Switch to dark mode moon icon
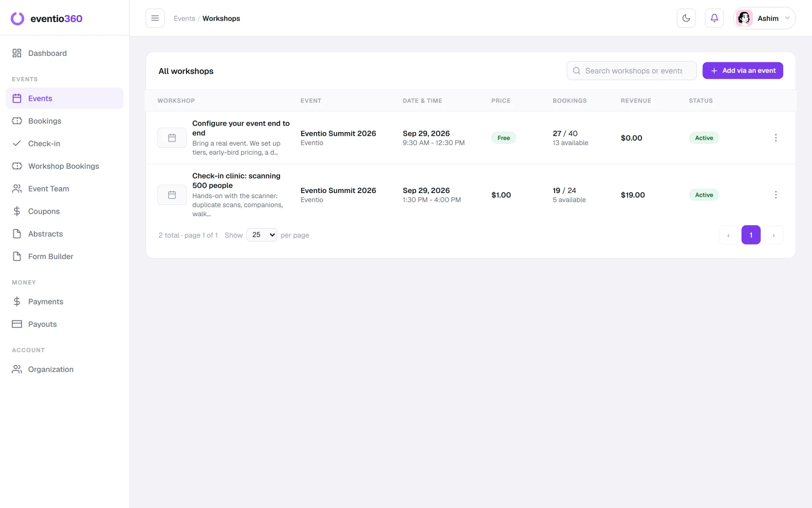The image size is (812, 508). tap(686, 18)
